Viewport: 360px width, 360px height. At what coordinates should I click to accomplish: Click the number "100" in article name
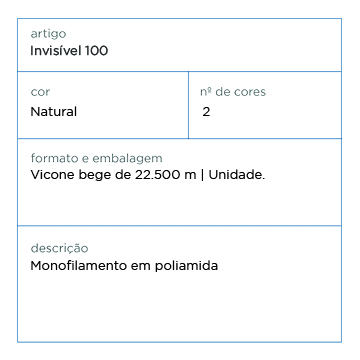(x=96, y=51)
